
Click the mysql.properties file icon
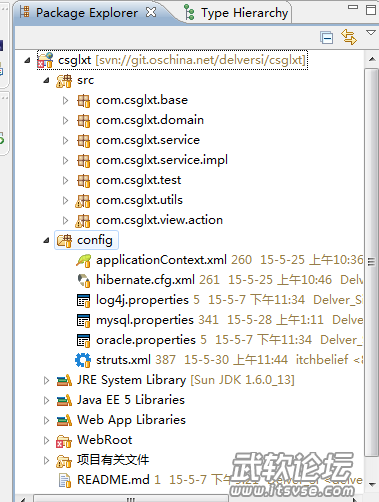pyautogui.click(x=83, y=321)
